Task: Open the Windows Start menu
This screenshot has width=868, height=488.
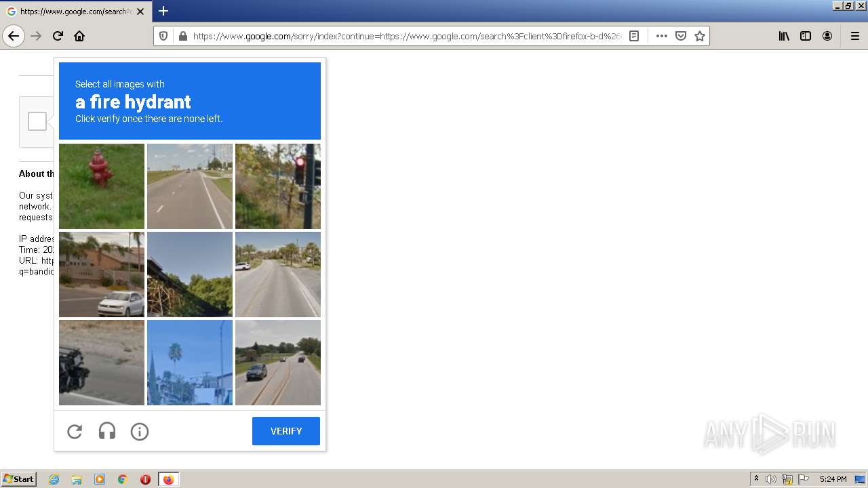Action: tap(19, 479)
